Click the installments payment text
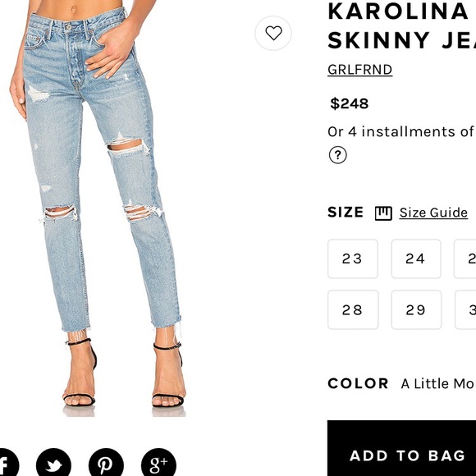476x476 pixels. (402, 132)
